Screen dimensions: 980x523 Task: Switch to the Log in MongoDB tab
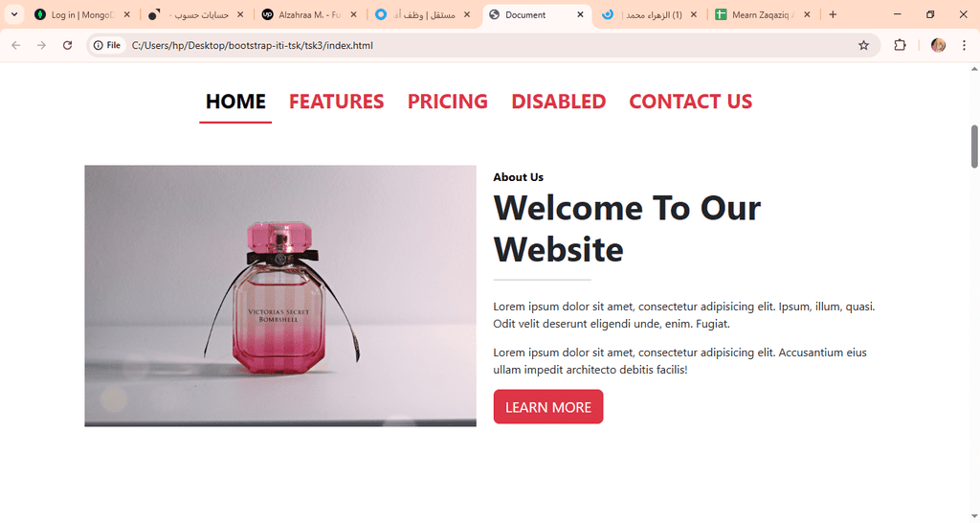pos(82,14)
